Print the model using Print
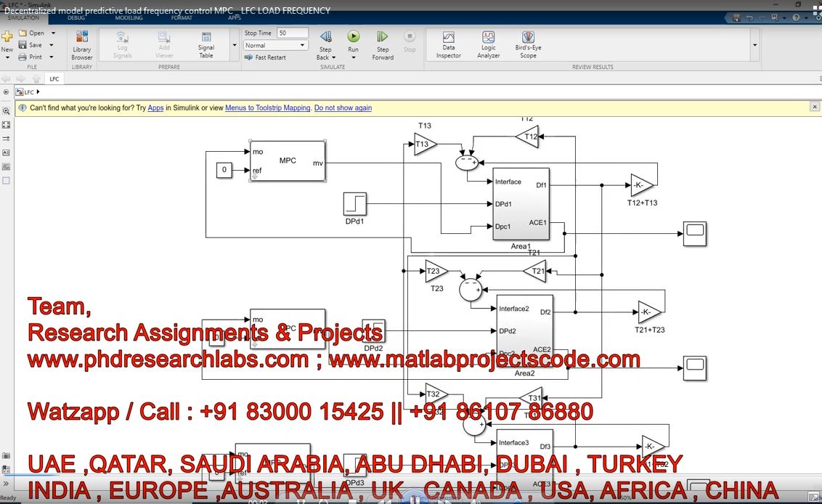 (x=30, y=57)
